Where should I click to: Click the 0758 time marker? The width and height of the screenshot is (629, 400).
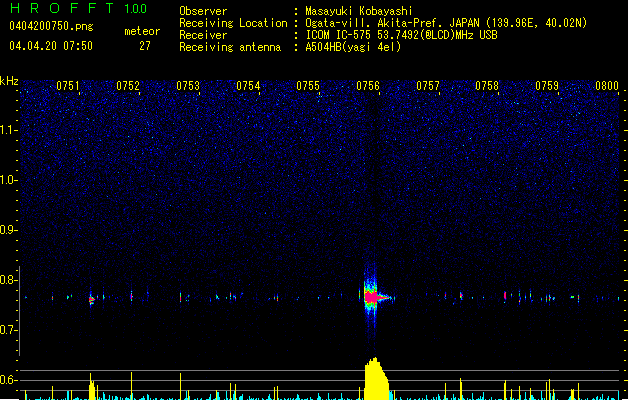coord(487,86)
